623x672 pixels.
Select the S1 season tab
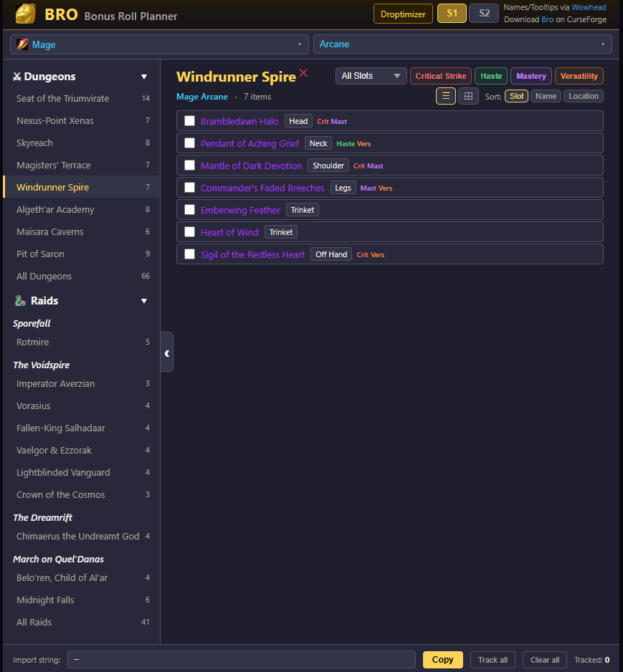[x=452, y=14]
